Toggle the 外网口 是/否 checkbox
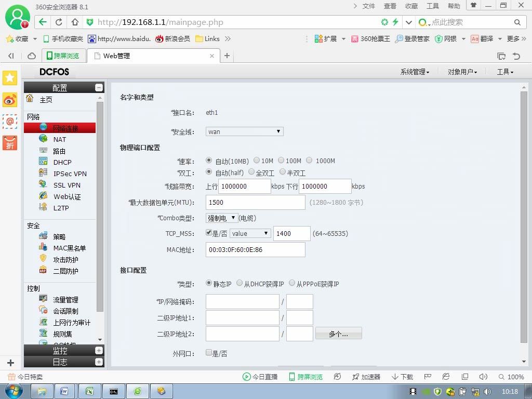 [x=209, y=353]
